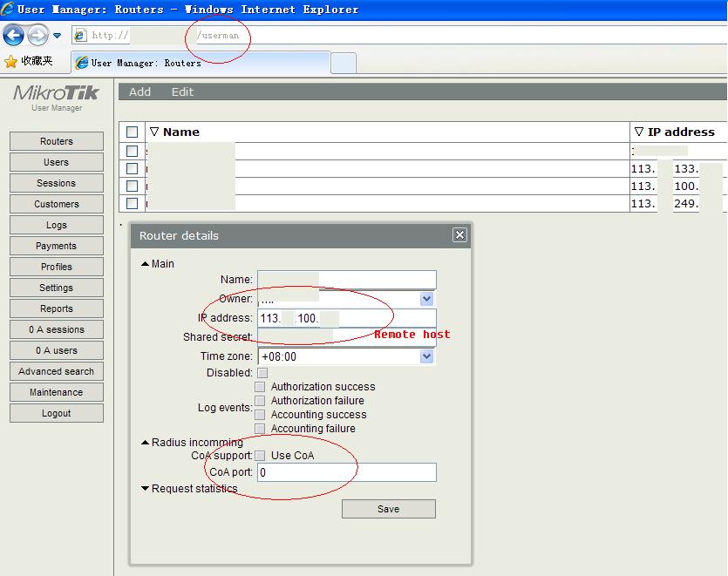
Task: Open the Logs sidebar section
Action: [x=57, y=225]
